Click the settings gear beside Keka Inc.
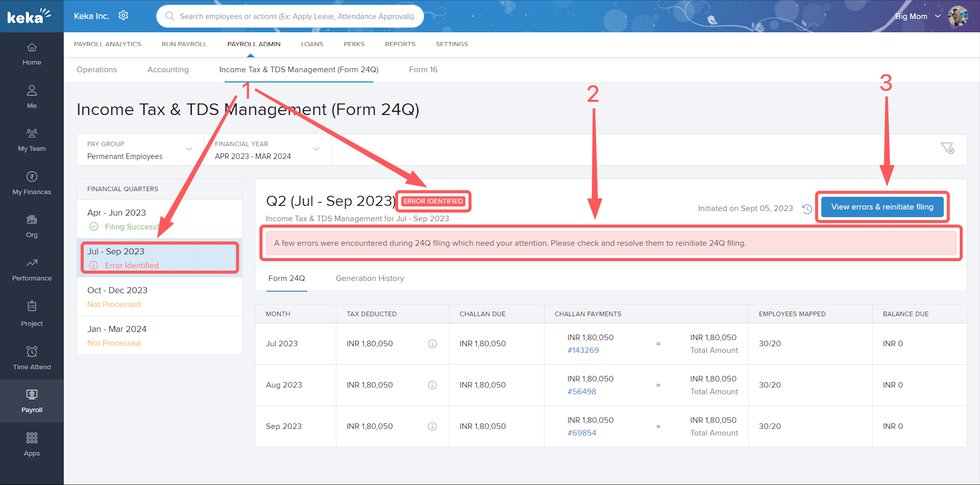 [123, 16]
